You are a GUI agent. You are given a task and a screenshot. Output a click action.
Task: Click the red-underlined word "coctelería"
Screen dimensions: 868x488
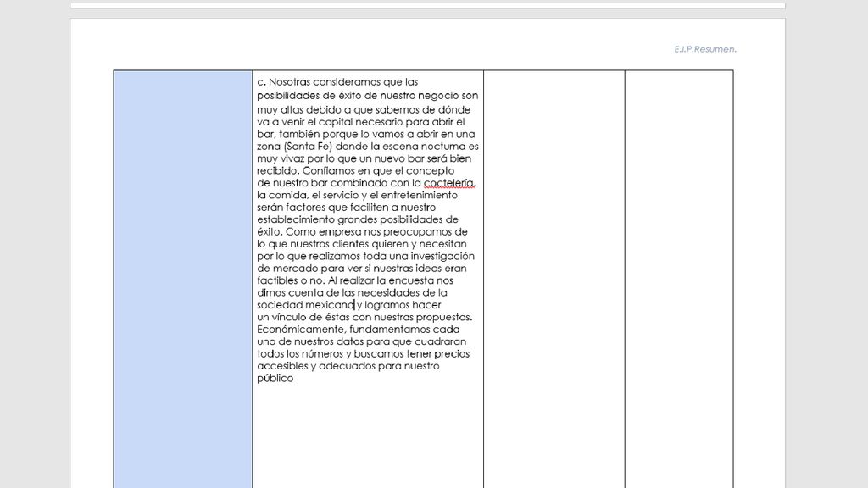point(448,183)
